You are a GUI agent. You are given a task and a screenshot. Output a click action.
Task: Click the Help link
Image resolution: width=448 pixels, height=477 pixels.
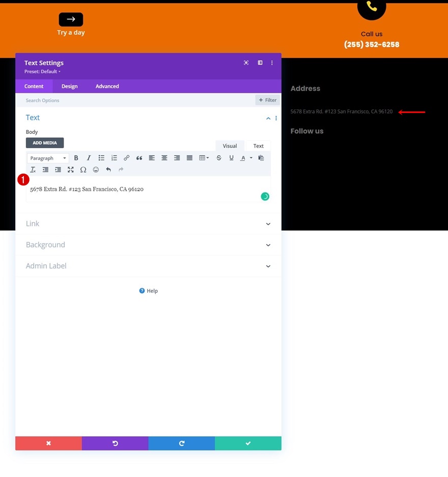click(149, 291)
